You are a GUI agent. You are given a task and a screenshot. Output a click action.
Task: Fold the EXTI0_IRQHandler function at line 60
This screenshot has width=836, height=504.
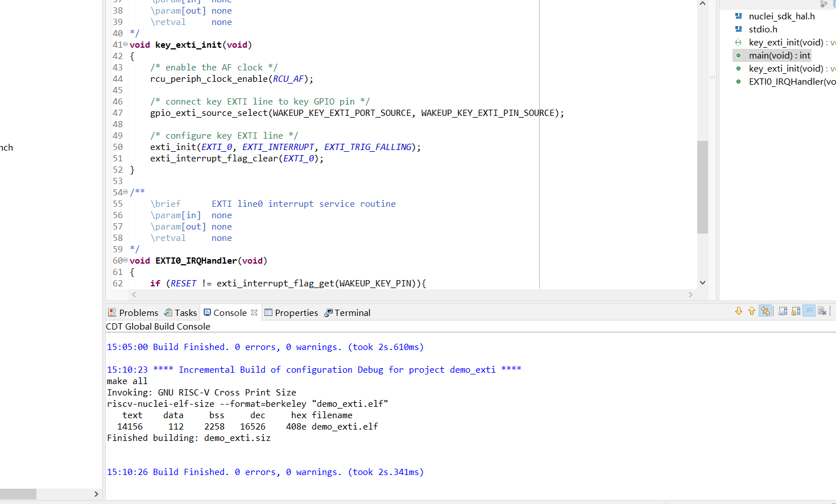point(125,260)
